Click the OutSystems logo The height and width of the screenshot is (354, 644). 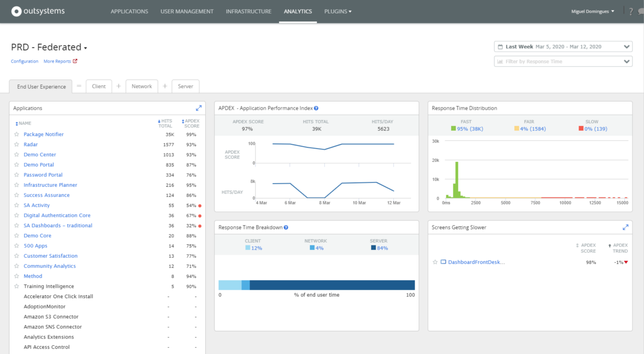(x=38, y=11)
